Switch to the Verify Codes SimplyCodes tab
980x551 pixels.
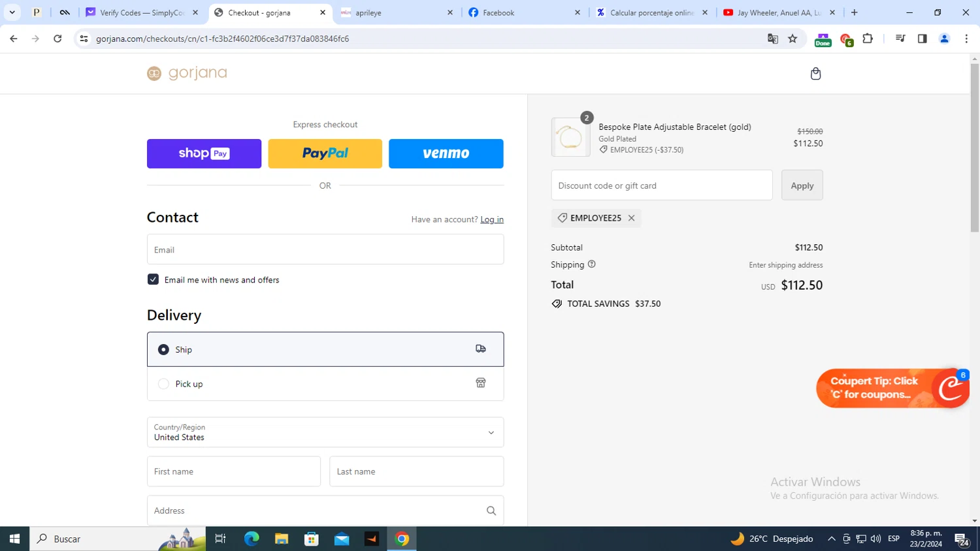(142, 12)
